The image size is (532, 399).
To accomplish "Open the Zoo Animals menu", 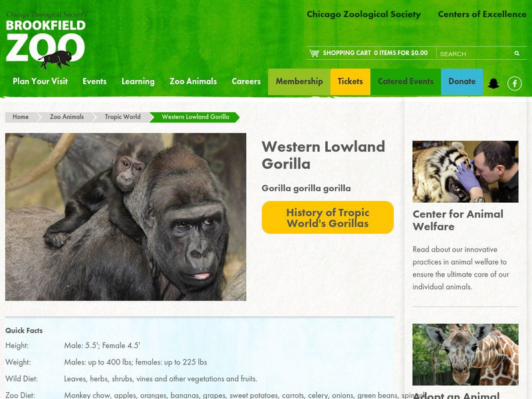I will click(193, 81).
